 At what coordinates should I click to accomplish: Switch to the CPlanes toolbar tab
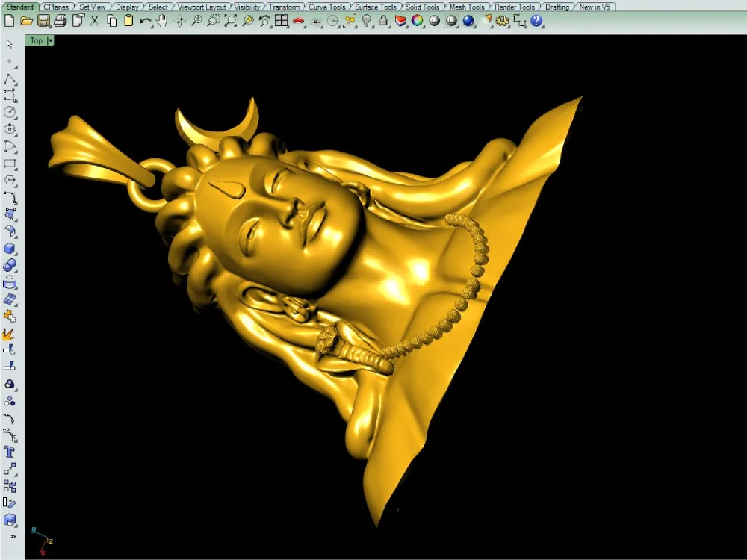(x=56, y=7)
